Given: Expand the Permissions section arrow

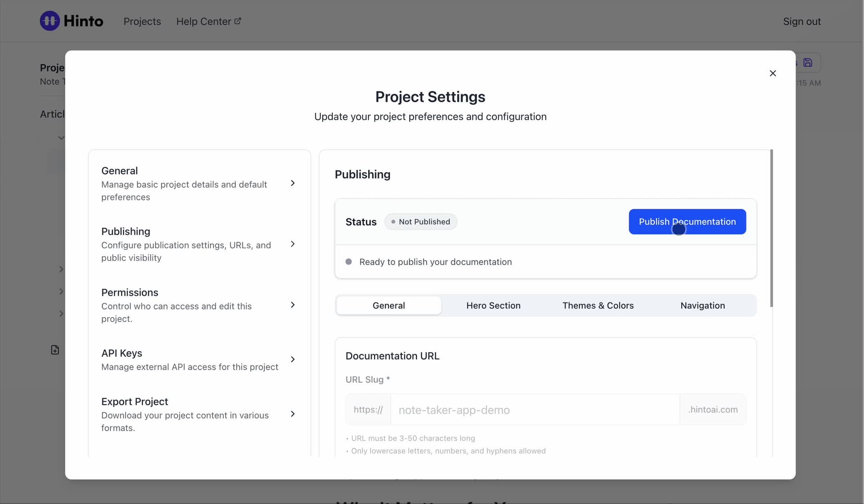Looking at the screenshot, I should point(292,305).
